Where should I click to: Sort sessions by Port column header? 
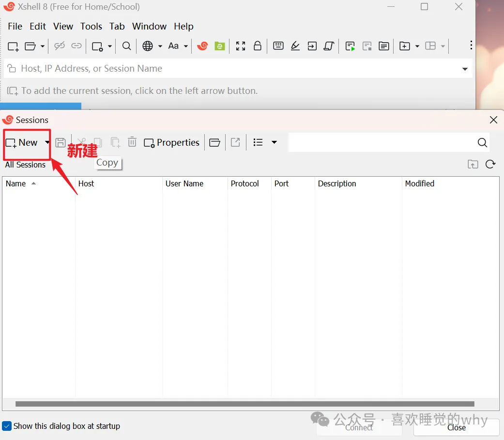[x=293, y=183]
